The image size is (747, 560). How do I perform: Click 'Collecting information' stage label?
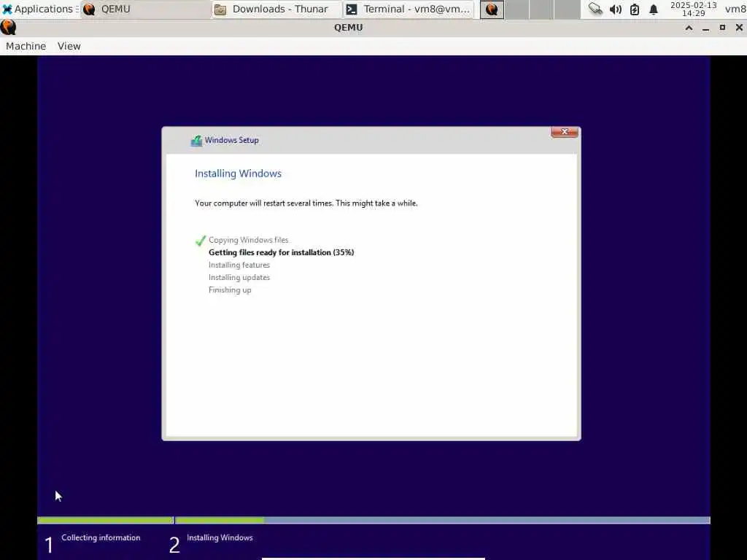101,537
